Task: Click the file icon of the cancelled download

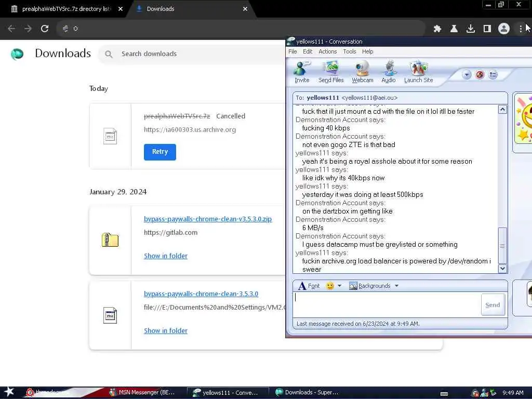Action: tap(110, 137)
